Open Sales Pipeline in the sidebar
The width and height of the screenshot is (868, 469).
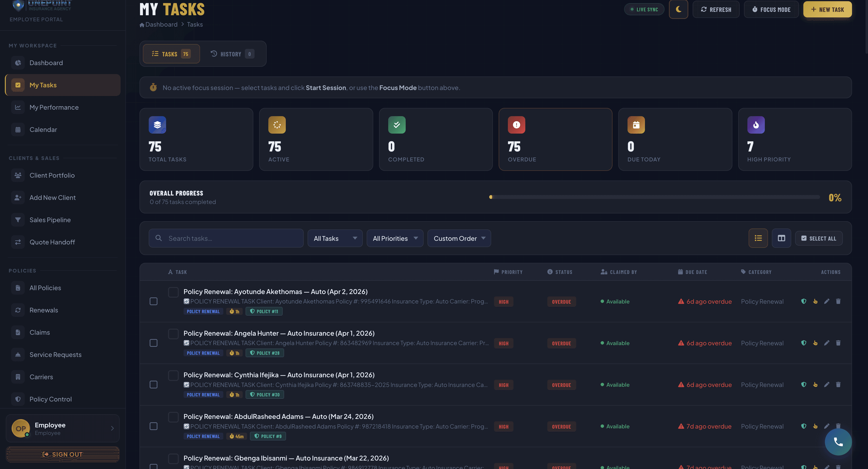50,220
